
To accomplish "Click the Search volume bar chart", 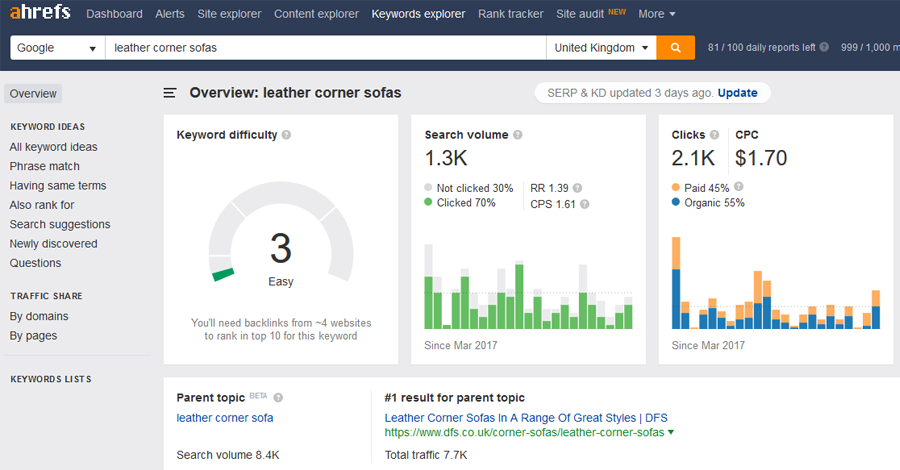I will coord(528,286).
